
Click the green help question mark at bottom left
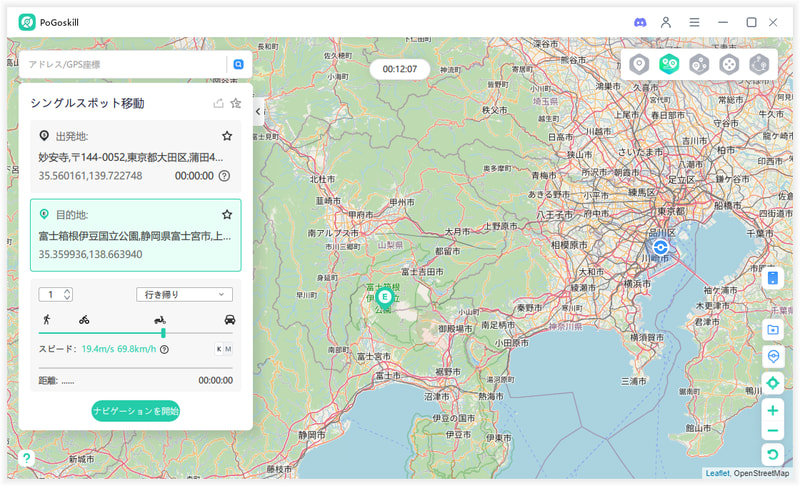coord(27,458)
